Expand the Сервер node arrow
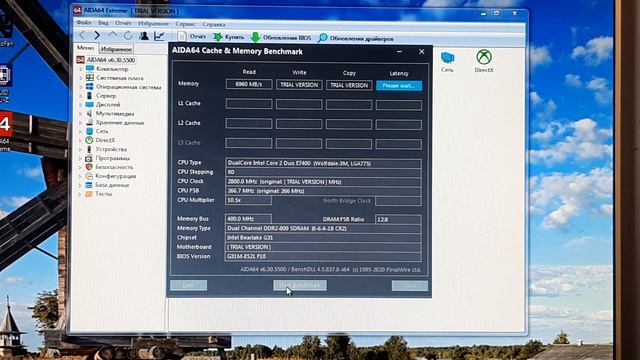The image size is (640, 360). point(81,96)
